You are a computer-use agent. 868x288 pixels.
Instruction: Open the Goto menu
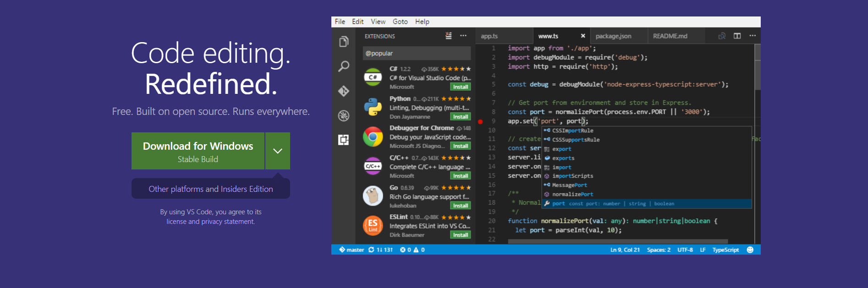[400, 22]
